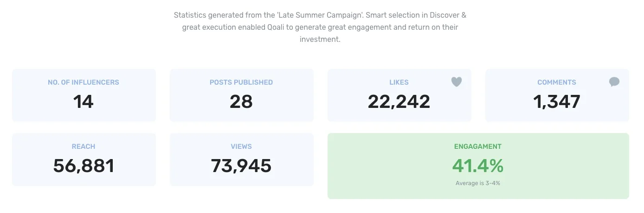
Task: Open the Likes statistics card
Action: pos(399,95)
